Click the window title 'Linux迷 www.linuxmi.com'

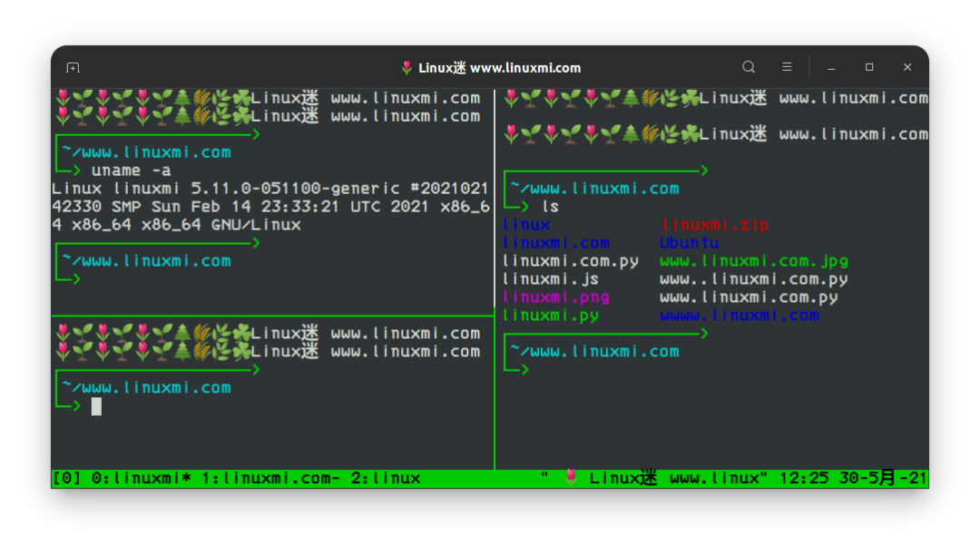pyautogui.click(x=499, y=67)
